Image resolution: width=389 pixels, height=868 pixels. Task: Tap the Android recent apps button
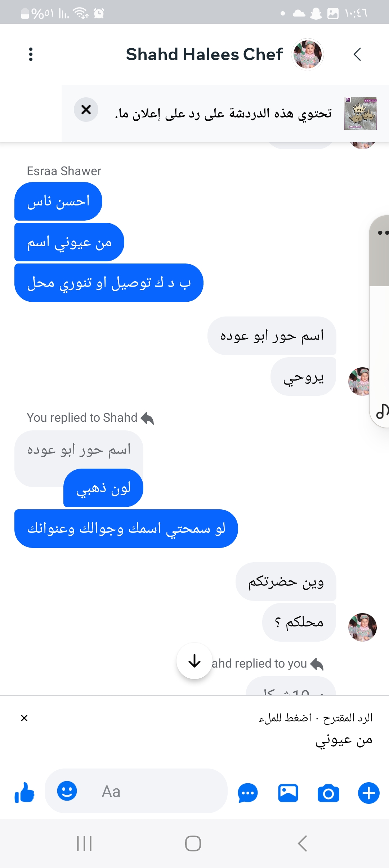tap(84, 843)
